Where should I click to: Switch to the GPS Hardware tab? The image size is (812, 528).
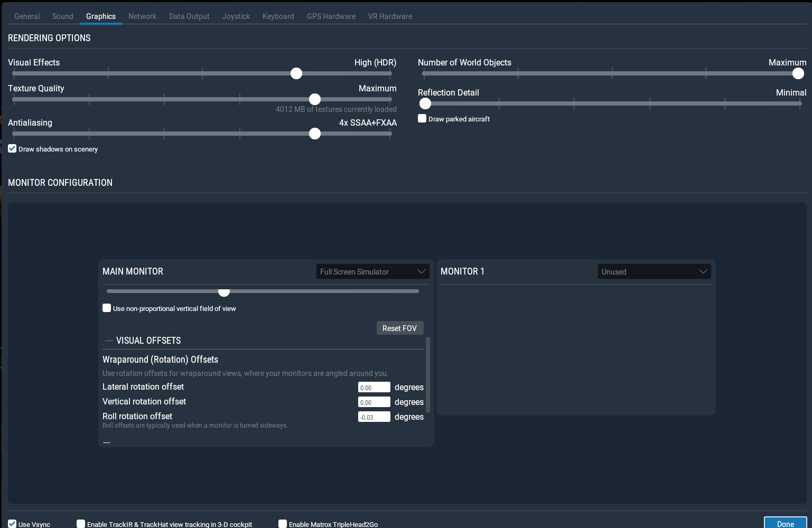(331, 16)
